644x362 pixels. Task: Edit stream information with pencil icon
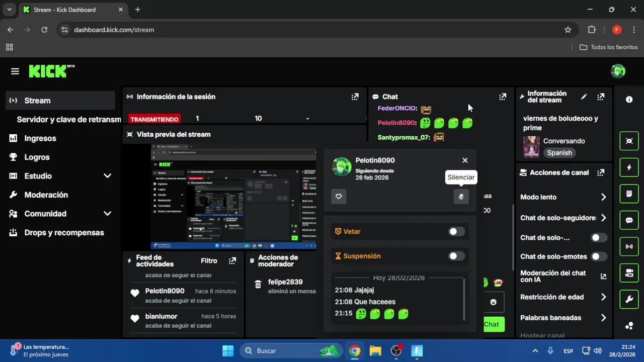584,97
